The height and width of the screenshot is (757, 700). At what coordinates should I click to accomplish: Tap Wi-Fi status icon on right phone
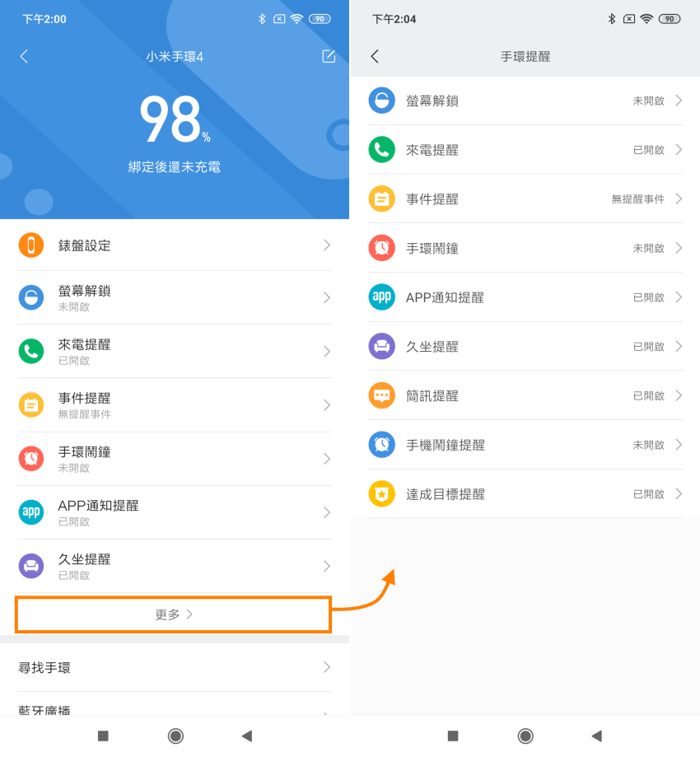(x=646, y=19)
